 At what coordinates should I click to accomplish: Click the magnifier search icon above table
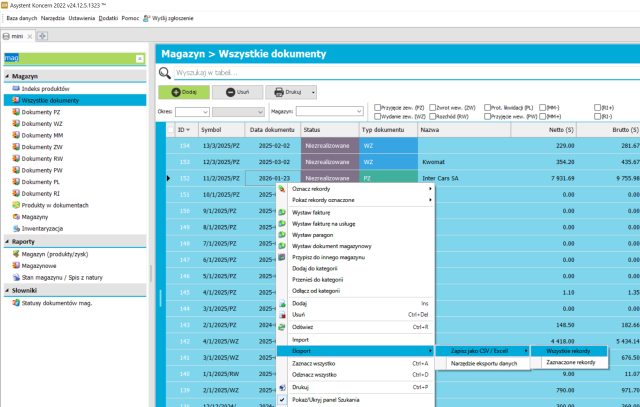164,73
